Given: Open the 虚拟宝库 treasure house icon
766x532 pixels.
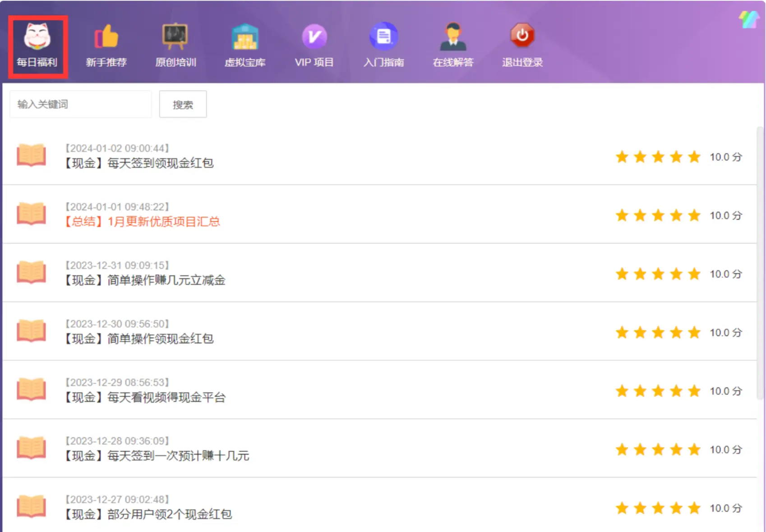Looking at the screenshot, I should (245, 37).
